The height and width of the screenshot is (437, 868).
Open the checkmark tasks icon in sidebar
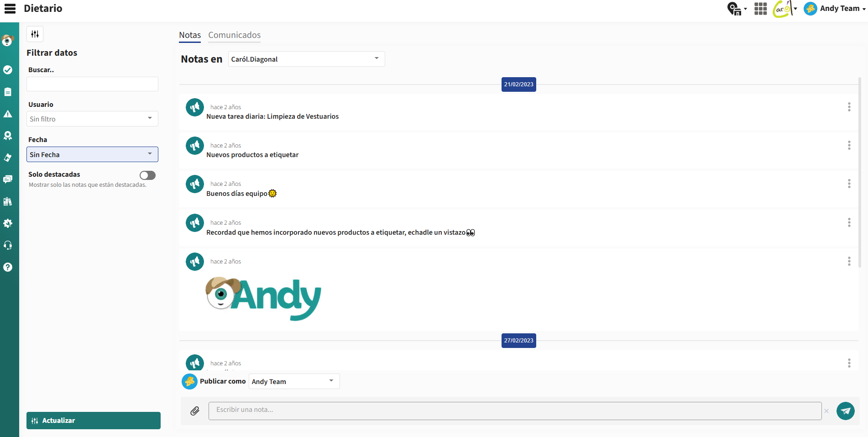tap(8, 70)
